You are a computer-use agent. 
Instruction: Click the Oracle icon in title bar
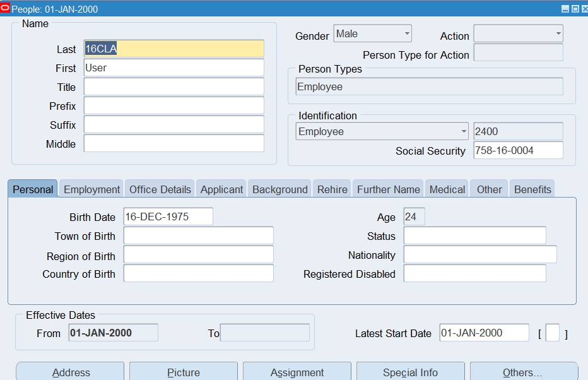click(x=6, y=9)
